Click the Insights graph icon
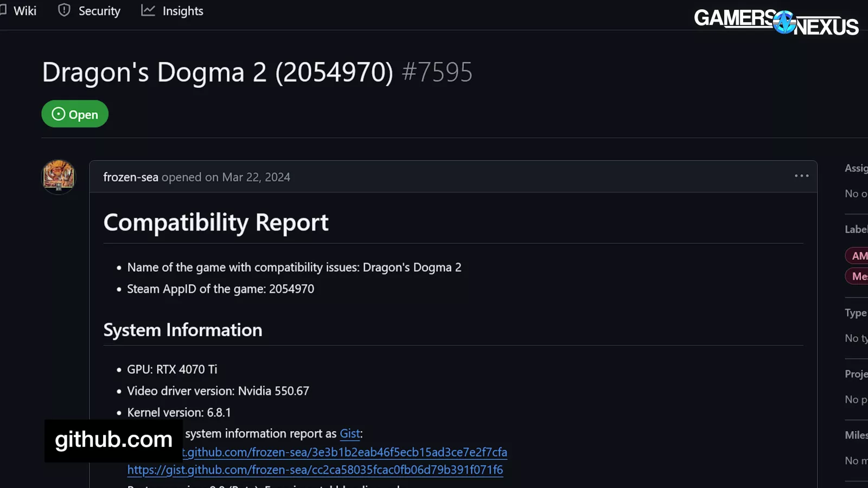 [148, 10]
